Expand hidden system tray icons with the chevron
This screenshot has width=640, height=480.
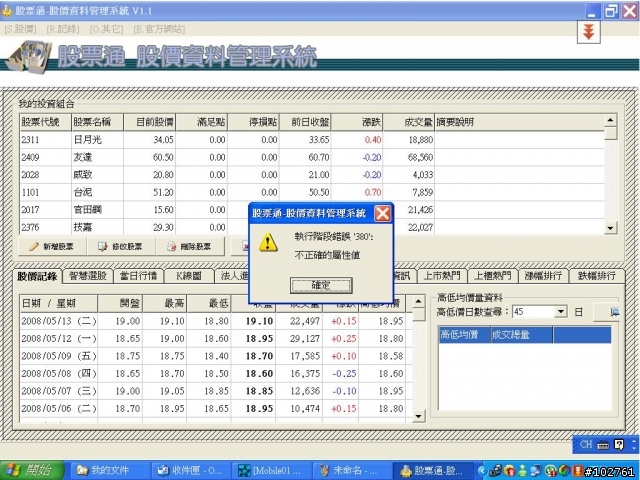482,471
